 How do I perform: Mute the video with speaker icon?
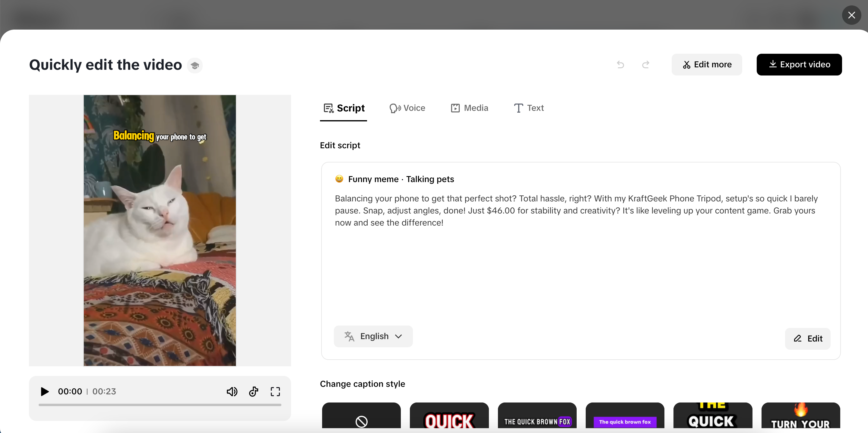tap(232, 392)
